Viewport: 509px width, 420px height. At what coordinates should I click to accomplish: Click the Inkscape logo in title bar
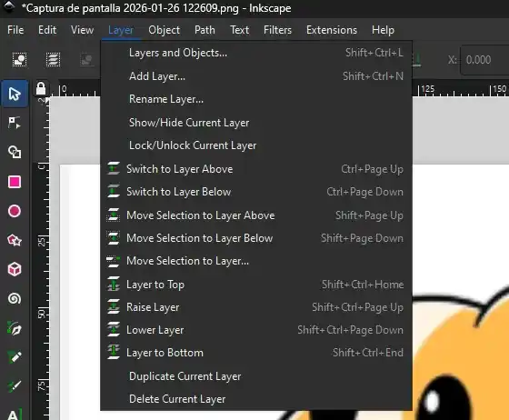(x=9, y=7)
